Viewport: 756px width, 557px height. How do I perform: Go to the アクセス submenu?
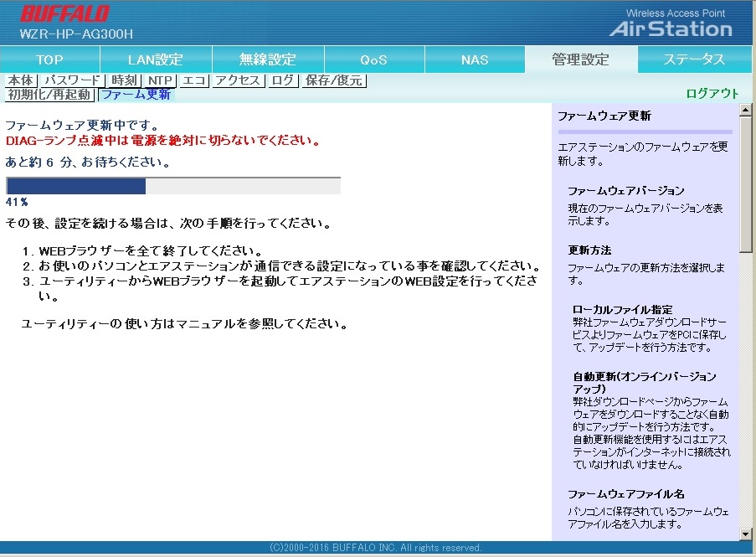pyautogui.click(x=238, y=80)
